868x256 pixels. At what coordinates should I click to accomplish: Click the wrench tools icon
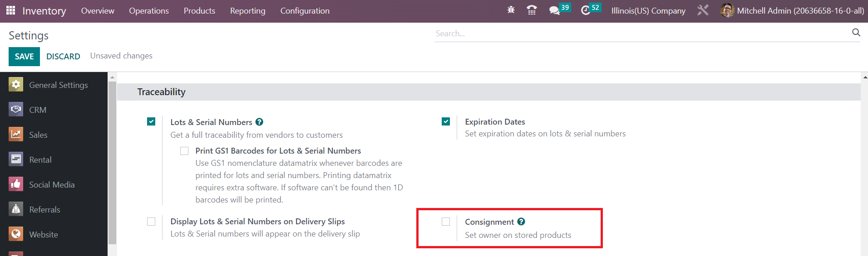click(703, 10)
